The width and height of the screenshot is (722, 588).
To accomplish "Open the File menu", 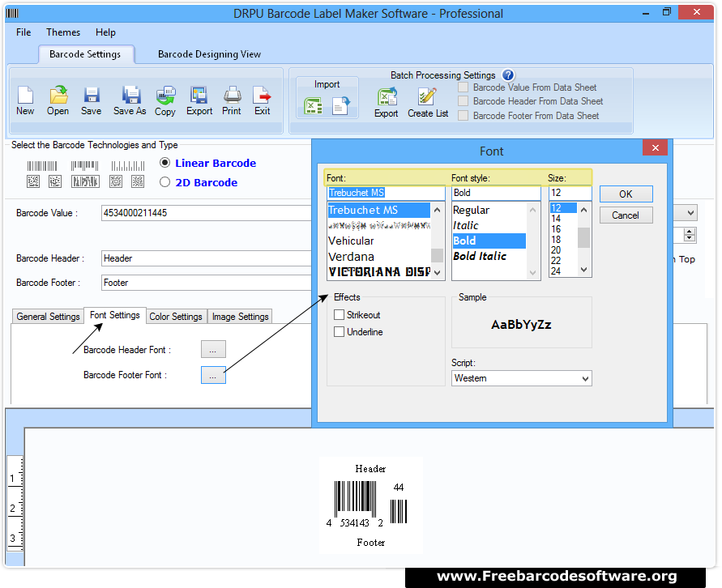I will 23,32.
